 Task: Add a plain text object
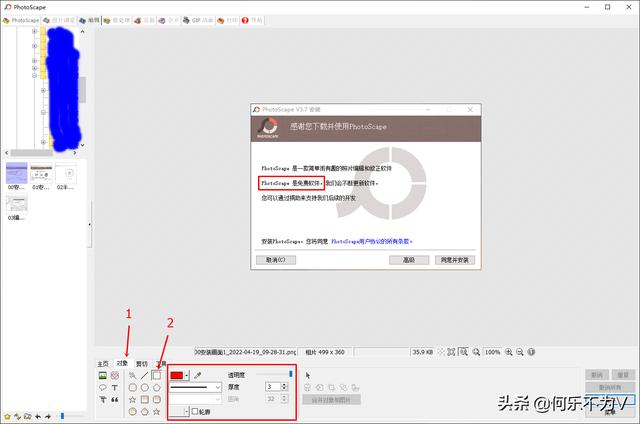(115, 387)
